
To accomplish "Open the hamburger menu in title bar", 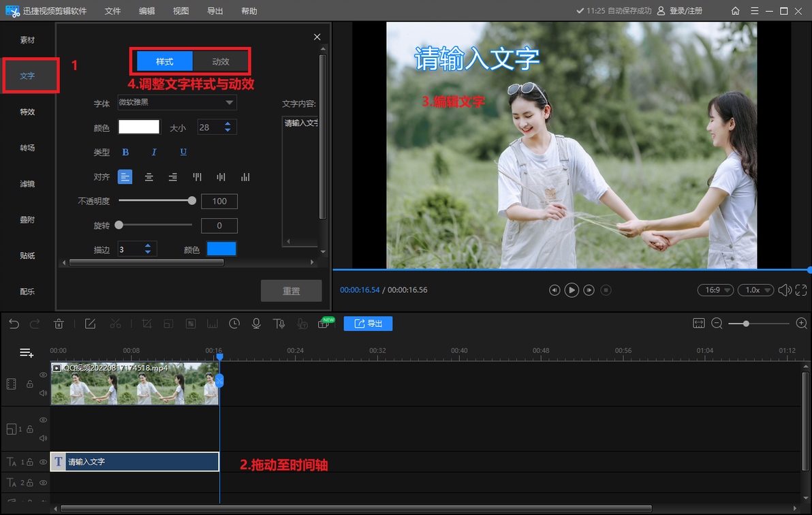I will (x=755, y=11).
